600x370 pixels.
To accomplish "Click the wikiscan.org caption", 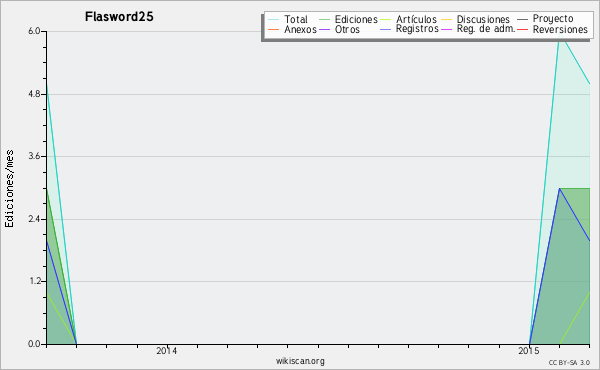I will click(x=300, y=361).
